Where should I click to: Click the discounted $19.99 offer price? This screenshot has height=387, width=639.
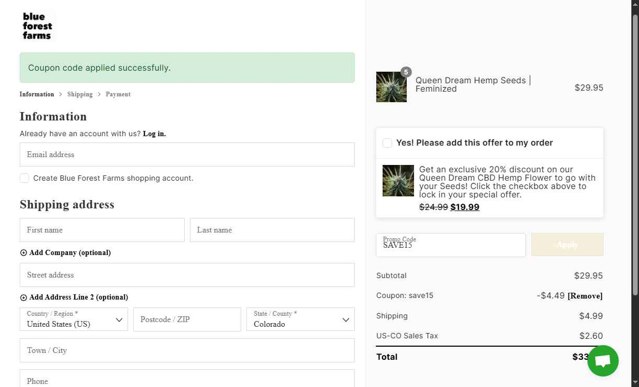click(465, 207)
